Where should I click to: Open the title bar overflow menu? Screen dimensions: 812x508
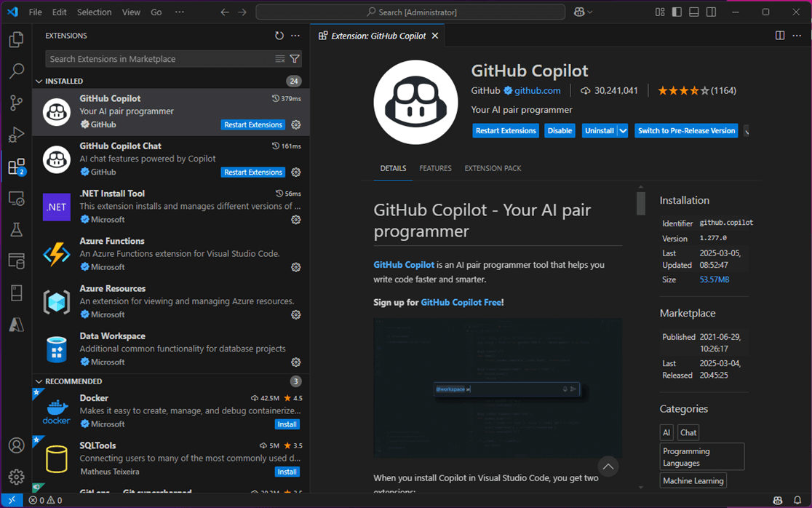coord(179,12)
